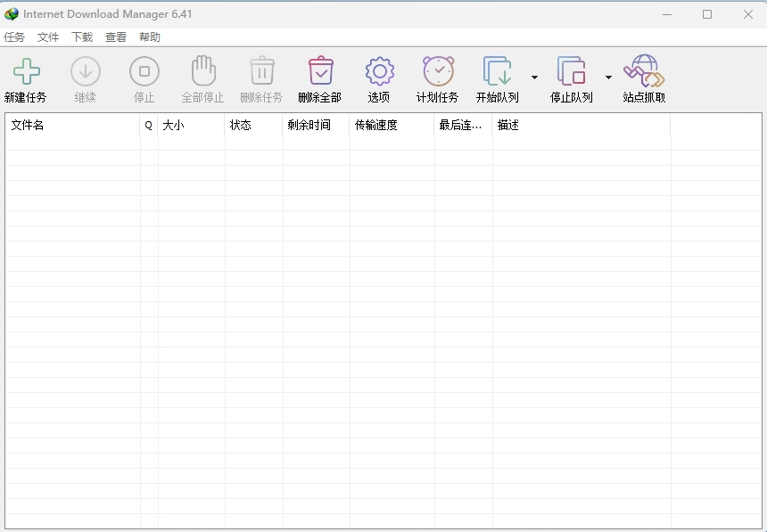Expand the 开始队列 dropdown arrow
This screenshot has height=532, width=767.
click(534, 78)
